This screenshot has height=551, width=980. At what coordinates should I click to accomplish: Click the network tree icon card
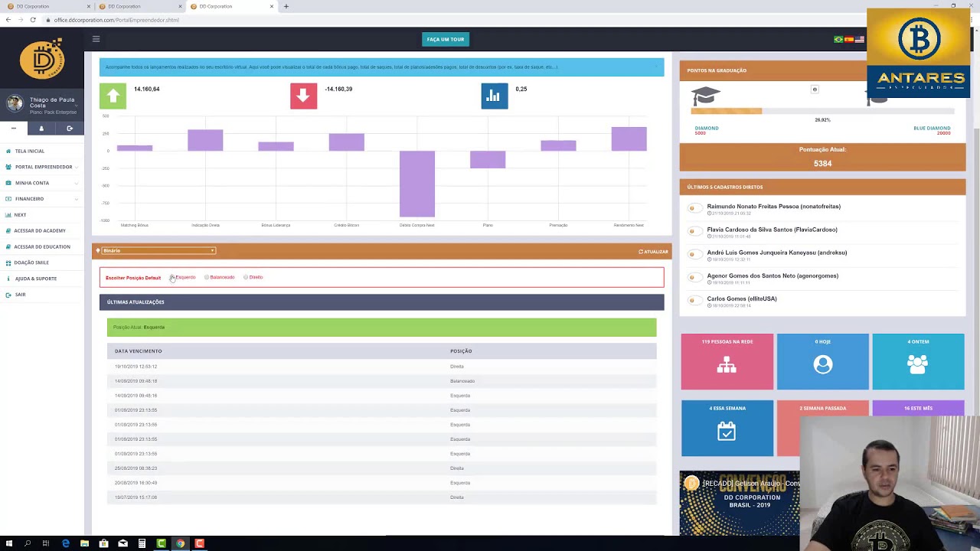(x=727, y=362)
